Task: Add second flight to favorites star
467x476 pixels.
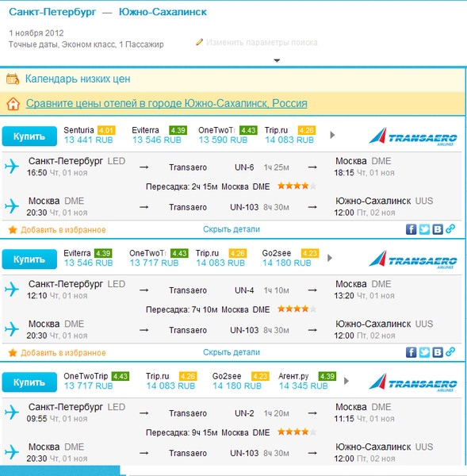Action: tap(13, 353)
